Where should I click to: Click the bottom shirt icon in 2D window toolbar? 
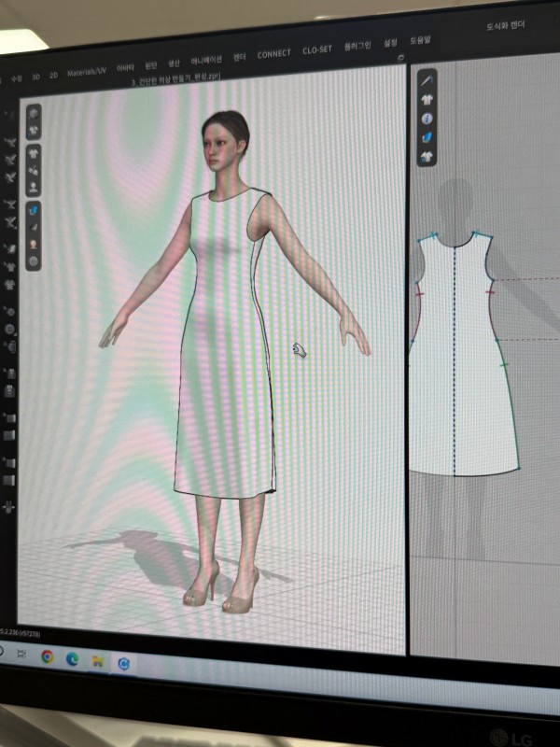[x=427, y=156]
